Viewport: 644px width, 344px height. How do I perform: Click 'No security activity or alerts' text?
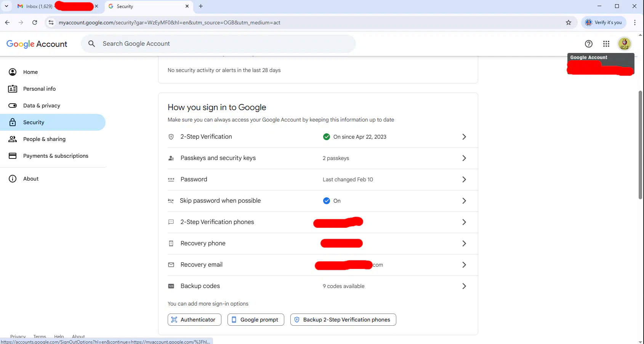tap(224, 70)
